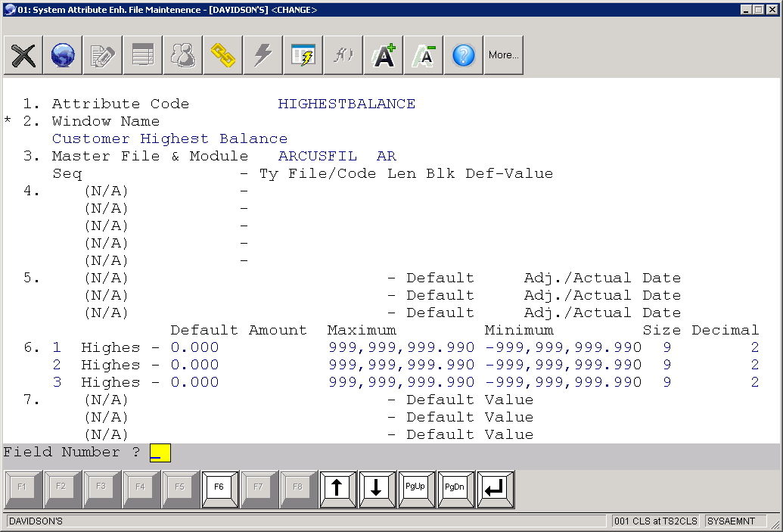Click the More... toolbar button
Image resolution: width=783 pixels, height=532 pixels.
(x=503, y=55)
